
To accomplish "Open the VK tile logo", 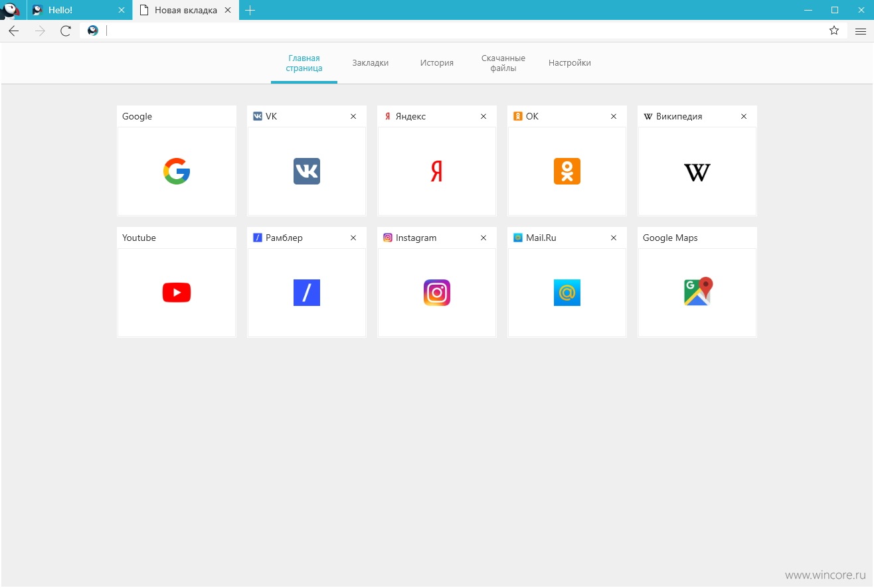I will pos(307,171).
